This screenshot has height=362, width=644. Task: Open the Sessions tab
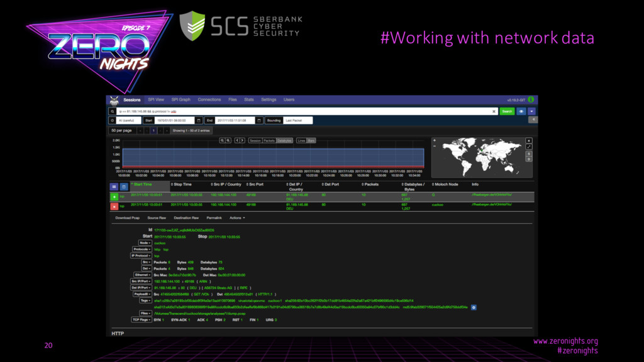pos(132,100)
